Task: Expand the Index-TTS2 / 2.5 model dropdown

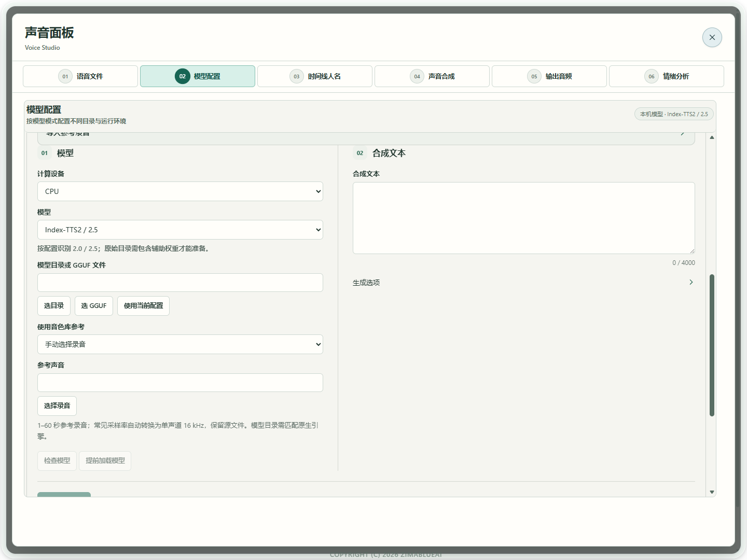Action: [180, 230]
